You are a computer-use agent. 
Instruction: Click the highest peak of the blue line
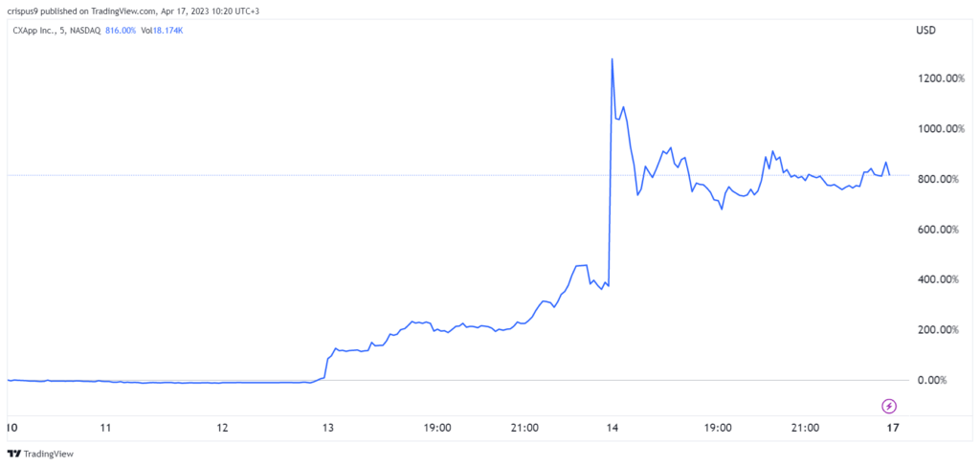click(x=612, y=58)
